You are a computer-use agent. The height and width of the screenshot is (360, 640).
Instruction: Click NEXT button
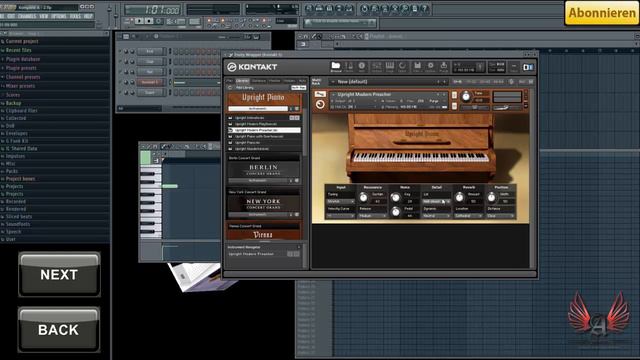[x=59, y=274]
